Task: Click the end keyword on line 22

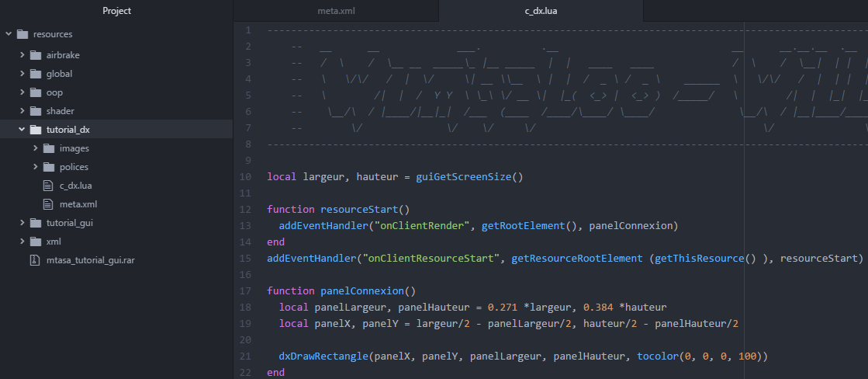Action: pyautogui.click(x=275, y=372)
